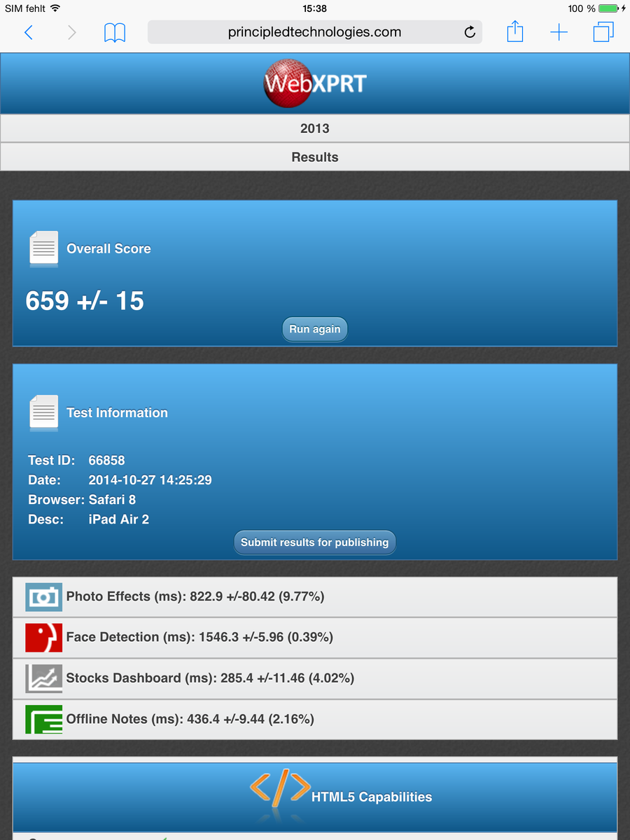The width and height of the screenshot is (630, 840).
Task: Tap the Browser value Safari 8
Action: (x=112, y=500)
